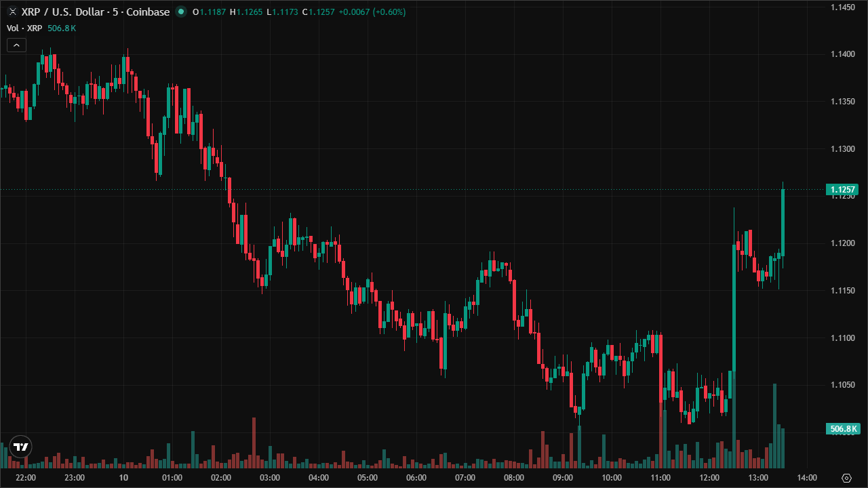Click the 07:00 time axis label
This screenshot has width=868, height=488.
tap(465, 478)
